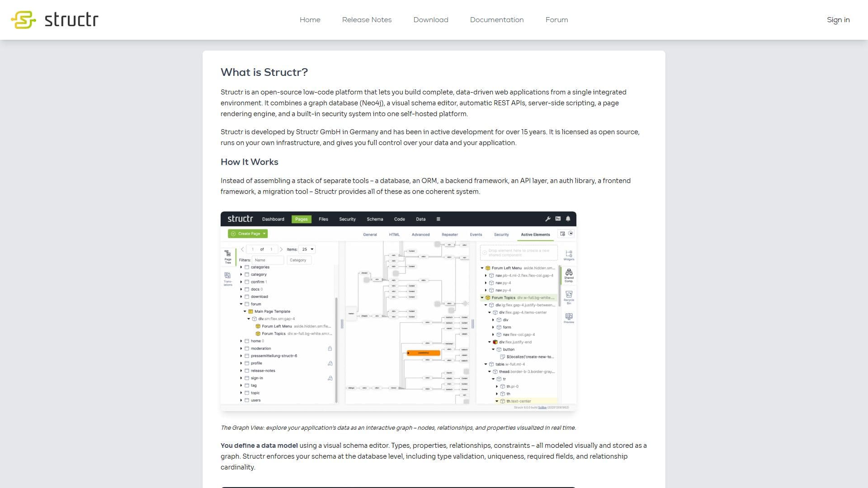Select the highlighted Pages menu item

click(301, 219)
